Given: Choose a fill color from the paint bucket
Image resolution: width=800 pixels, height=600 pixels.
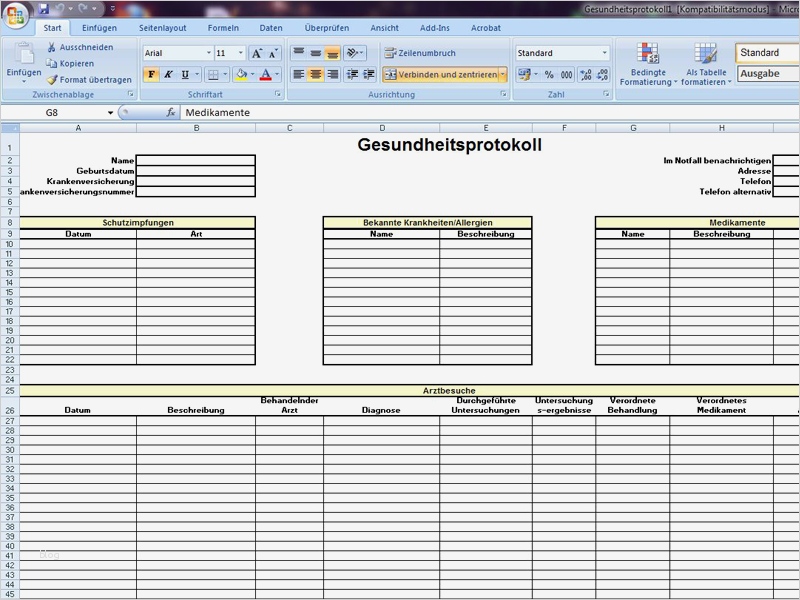Looking at the screenshot, I should point(242,74).
